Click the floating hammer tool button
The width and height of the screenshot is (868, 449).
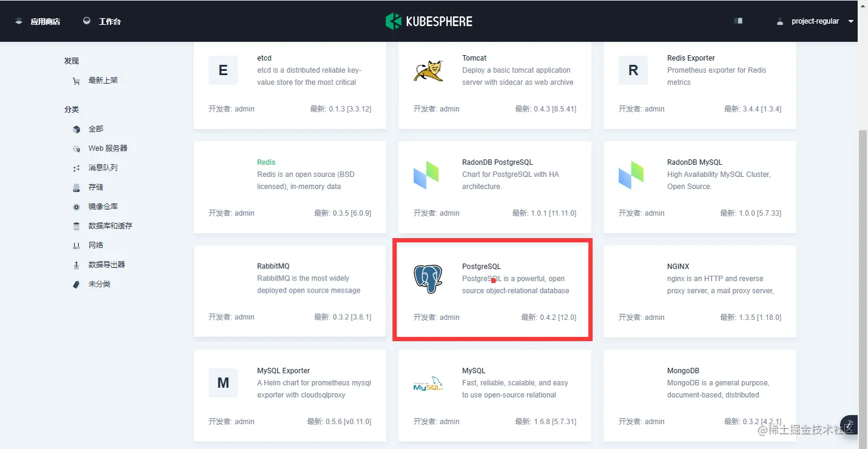(x=849, y=424)
